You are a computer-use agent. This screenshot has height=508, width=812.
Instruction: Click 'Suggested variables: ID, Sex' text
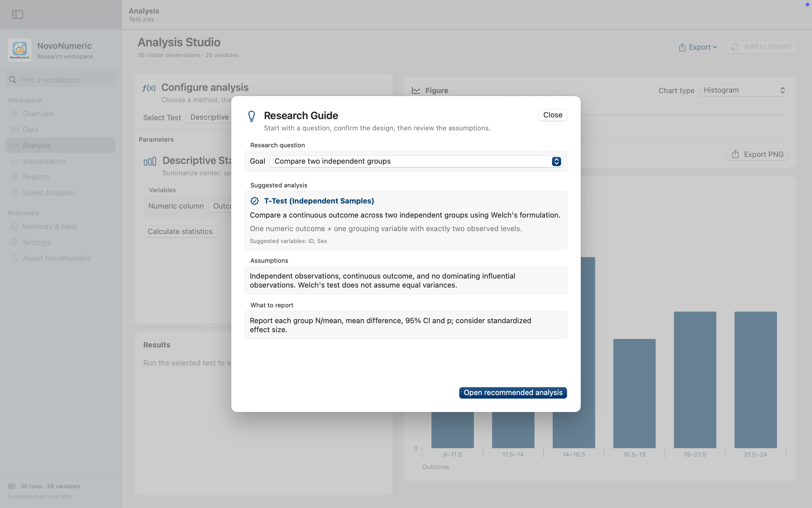(x=288, y=241)
